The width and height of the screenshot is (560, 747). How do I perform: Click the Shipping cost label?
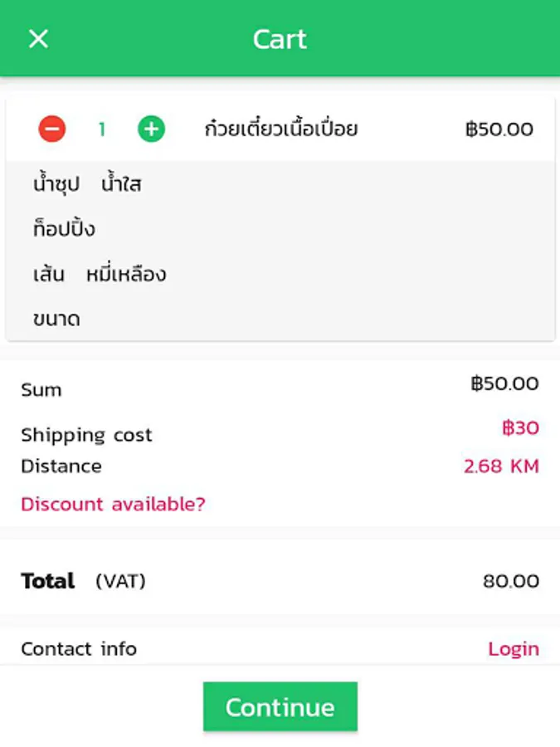pyautogui.click(x=86, y=435)
